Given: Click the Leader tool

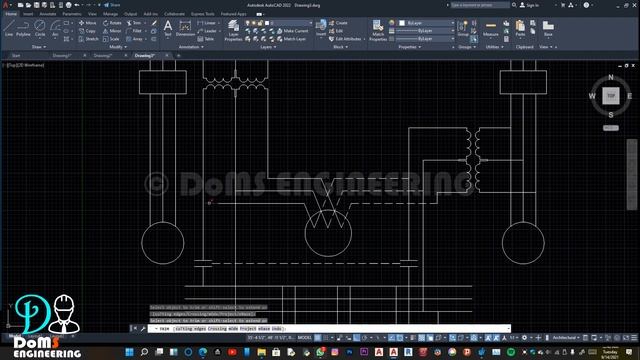Looking at the screenshot, I should click(207, 31).
